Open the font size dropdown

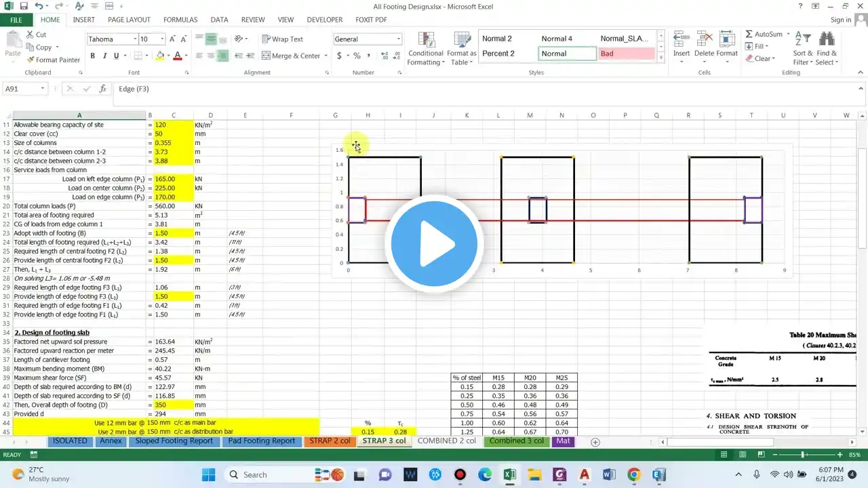(161, 39)
